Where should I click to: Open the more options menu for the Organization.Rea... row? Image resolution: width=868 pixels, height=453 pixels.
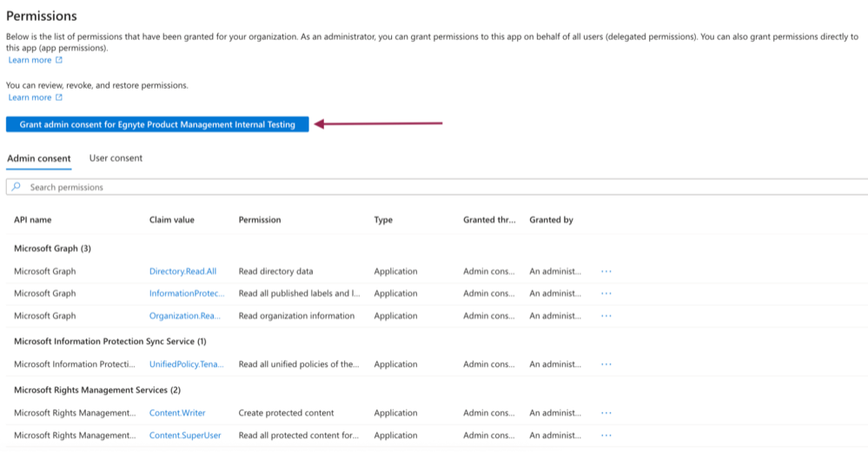(606, 316)
